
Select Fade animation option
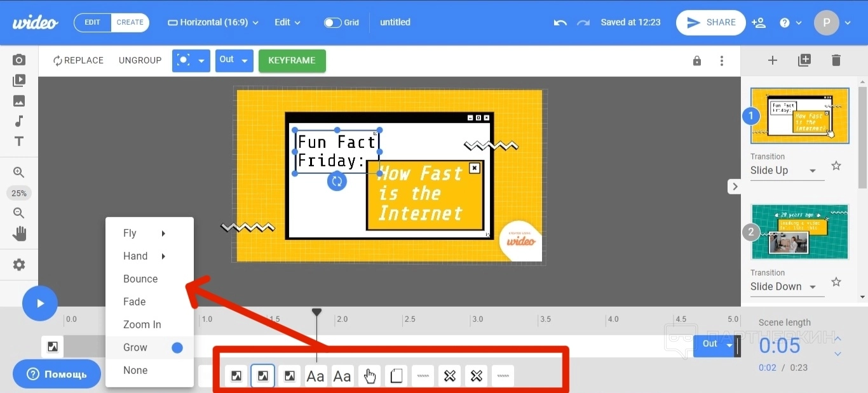coord(135,302)
